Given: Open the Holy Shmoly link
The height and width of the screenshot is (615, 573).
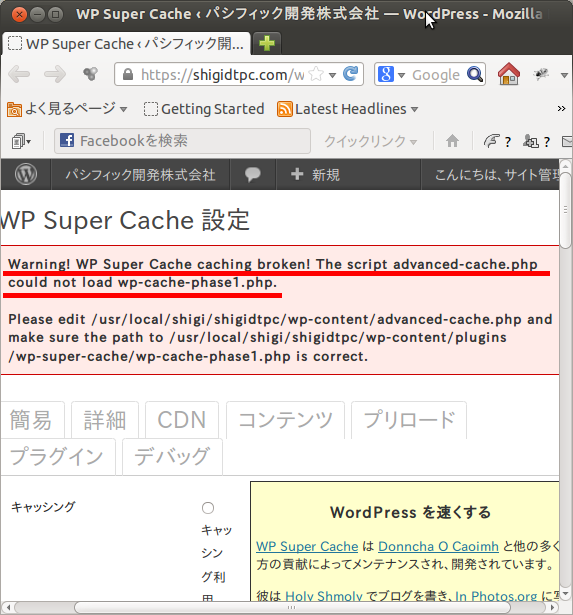Looking at the screenshot, I should tap(324, 596).
